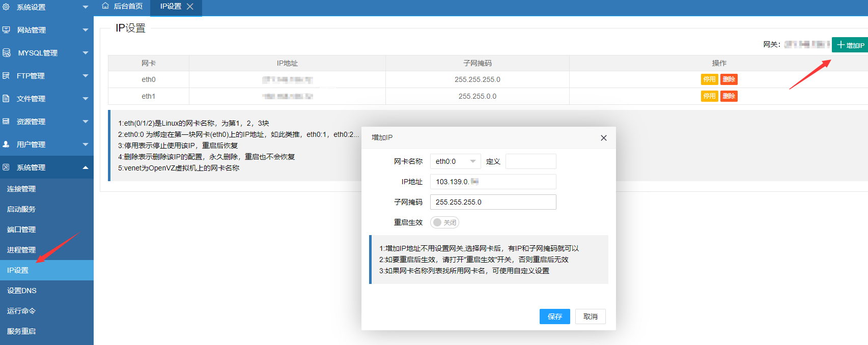Image resolution: width=868 pixels, height=345 pixels.
Task: Click 停用 for the eth0 row
Action: coord(709,79)
